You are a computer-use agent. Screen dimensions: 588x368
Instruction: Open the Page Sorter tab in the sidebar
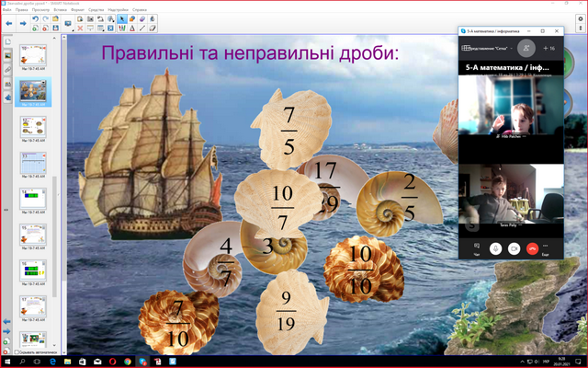(7, 43)
